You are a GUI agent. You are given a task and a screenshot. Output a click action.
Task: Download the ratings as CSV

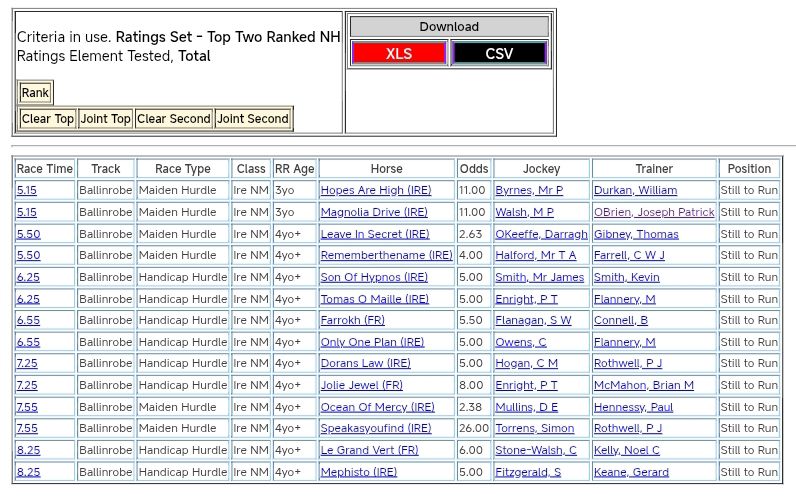pyautogui.click(x=499, y=53)
